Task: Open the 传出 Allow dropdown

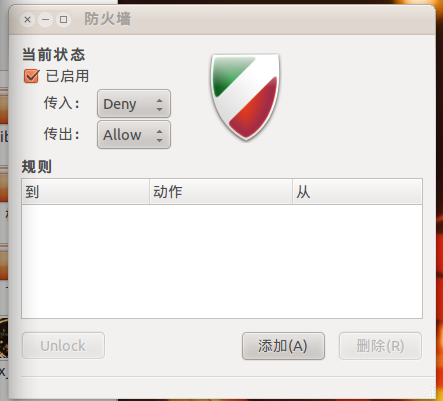Action: [x=134, y=135]
